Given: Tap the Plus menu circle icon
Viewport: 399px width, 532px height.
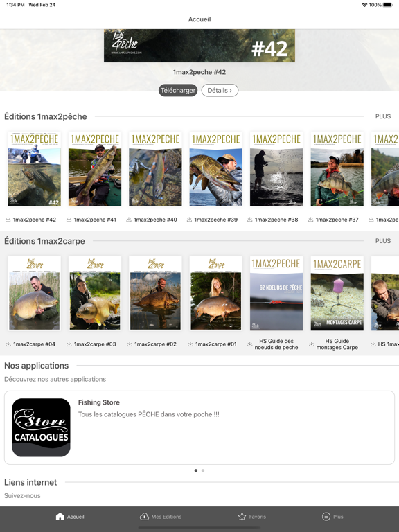Looking at the screenshot, I should [x=326, y=516].
